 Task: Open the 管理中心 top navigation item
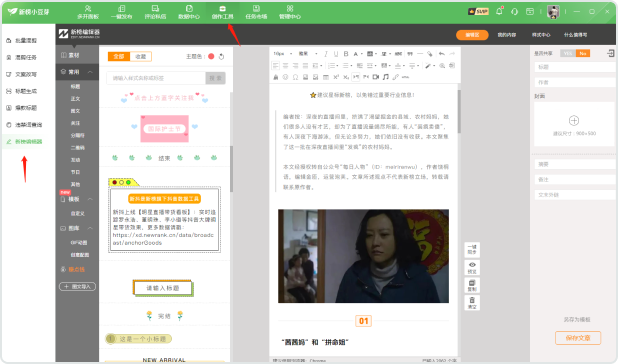(x=290, y=12)
